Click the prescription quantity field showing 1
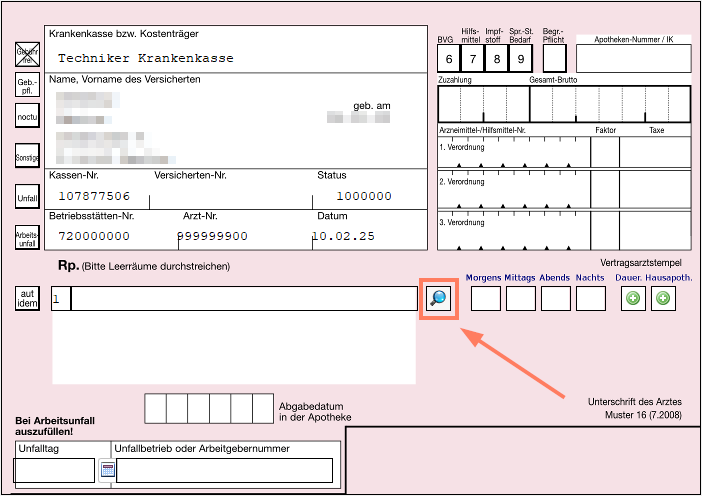The width and height of the screenshot is (702, 496). point(61,299)
